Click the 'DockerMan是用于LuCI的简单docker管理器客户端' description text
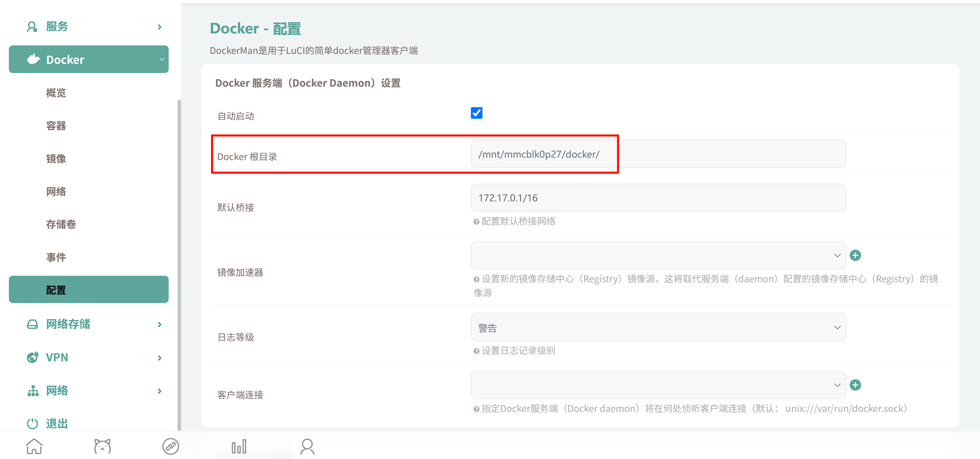 [x=314, y=51]
